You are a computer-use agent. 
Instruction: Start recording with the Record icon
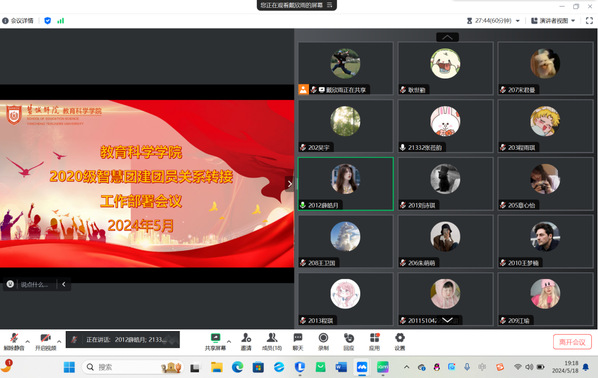[323, 341]
